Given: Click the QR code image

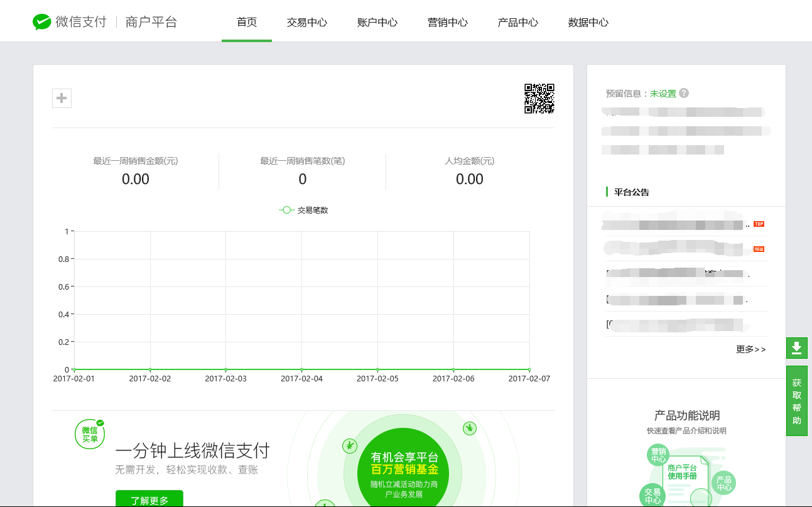Looking at the screenshot, I should click(x=539, y=99).
